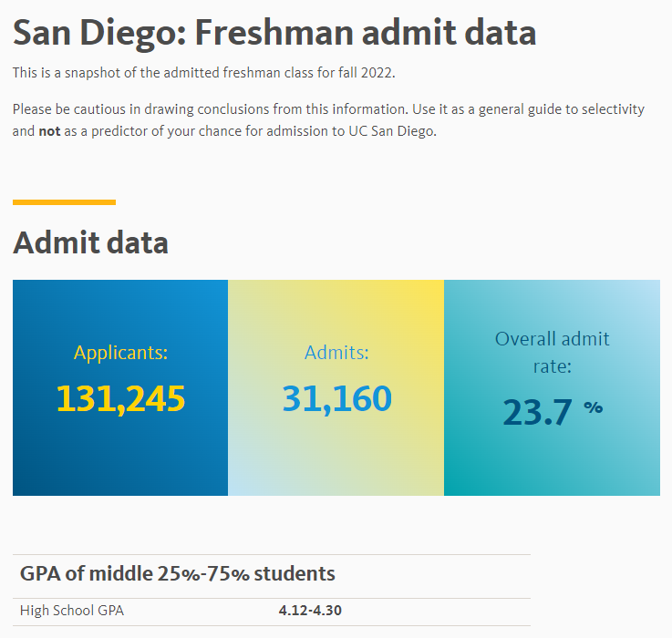This screenshot has height=638, width=672.
Task: Click the 23.7 admit rate figure
Action: click(x=537, y=412)
